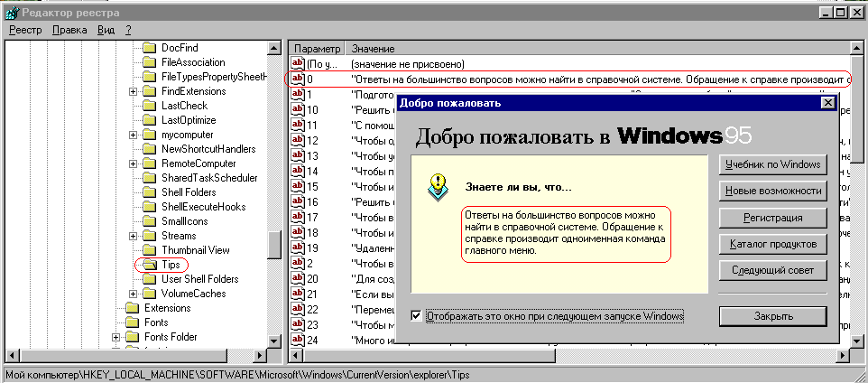
Task: Expand the mycomputer key
Action: 133,134
